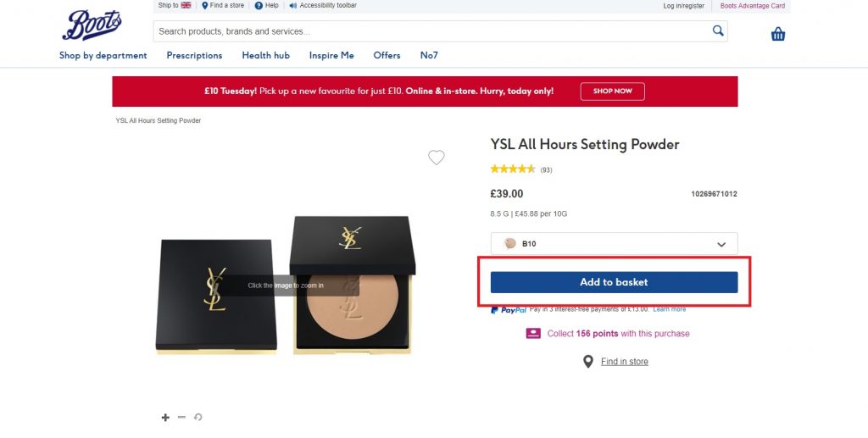Zoom out with the minus icon
Image resolution: width=868 pixels, height=438 pixels.
click(181, 417)
